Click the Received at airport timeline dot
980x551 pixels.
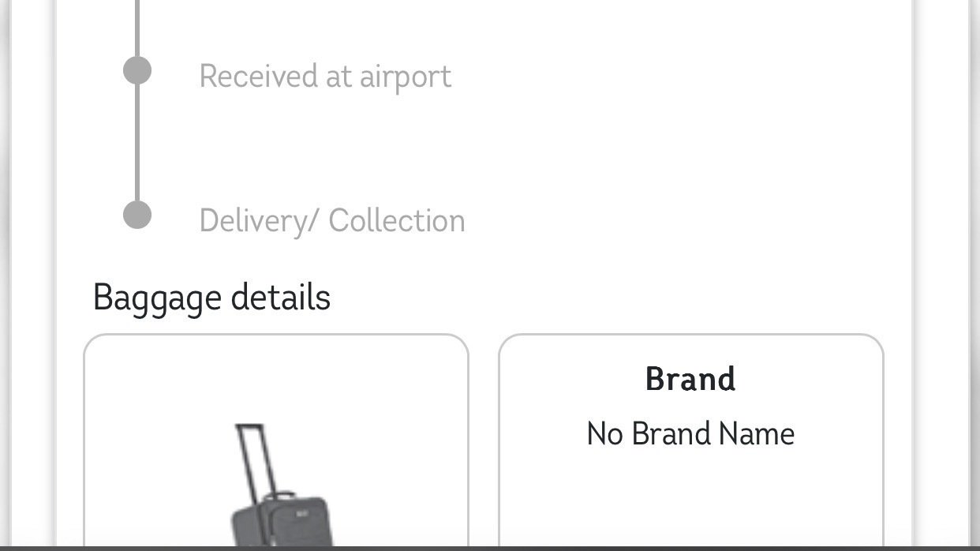click(137, 71)
